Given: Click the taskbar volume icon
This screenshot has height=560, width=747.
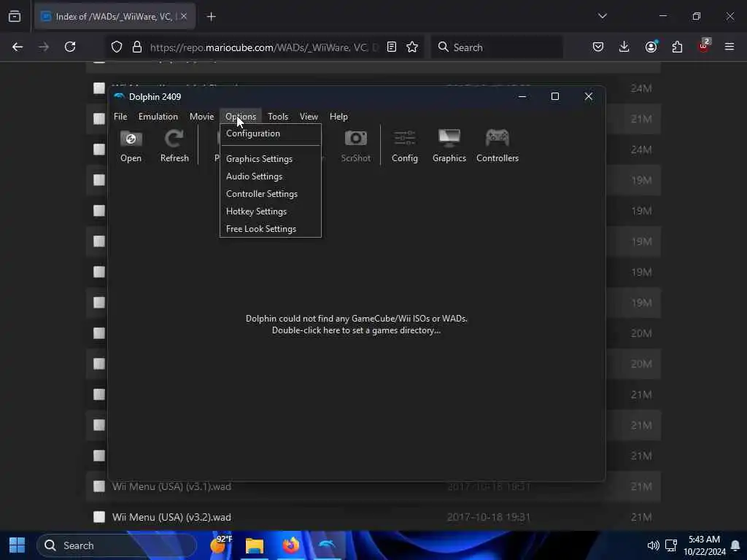Looking at the screenshot, I should [653, 545].
